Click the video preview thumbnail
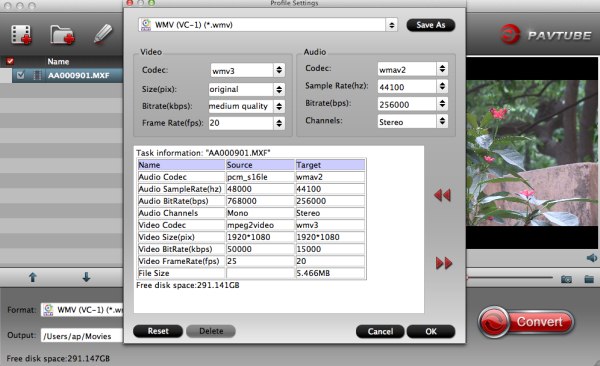This screenshot has width=600, height=366. pos(532,153)
